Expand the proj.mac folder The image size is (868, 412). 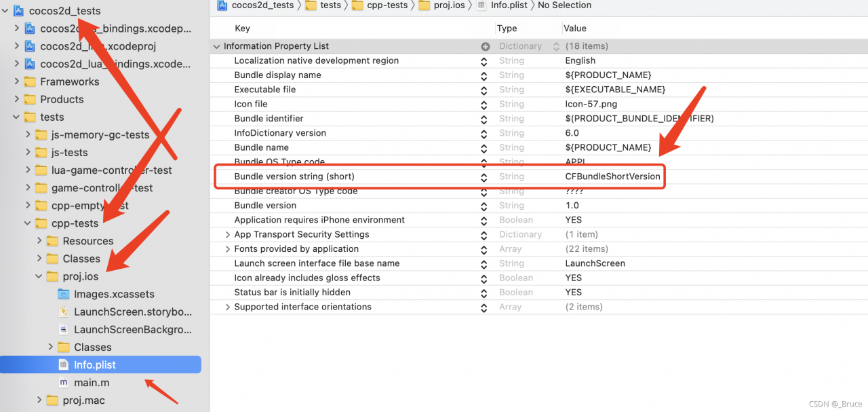[x=39, y=400]
